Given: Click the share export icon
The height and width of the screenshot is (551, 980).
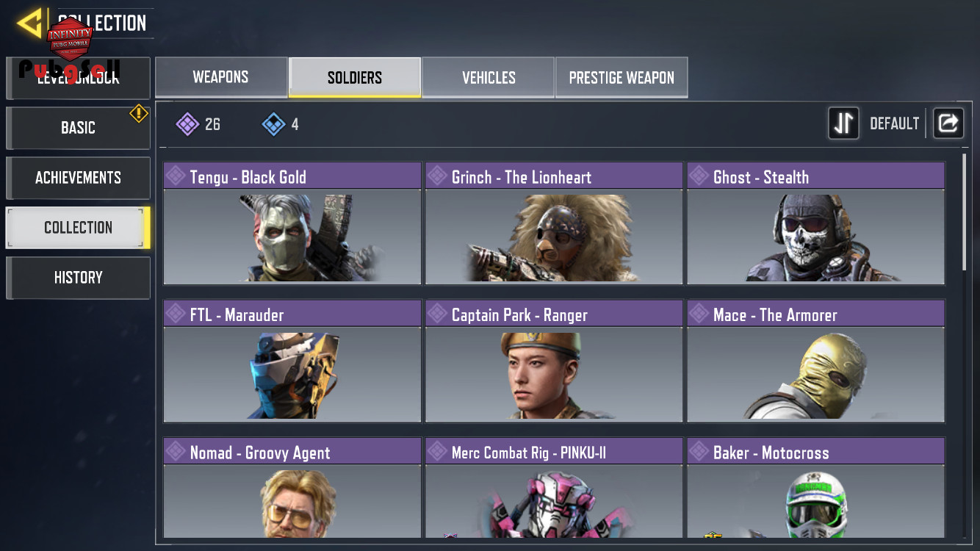Looking at the screenshot, I should coord(948,123).
